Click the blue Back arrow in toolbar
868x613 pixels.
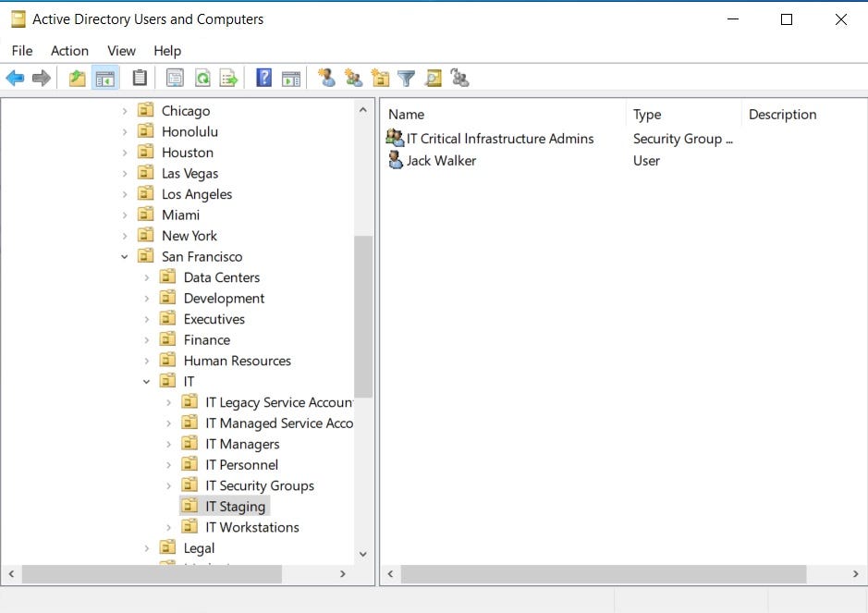click(15, 78)
